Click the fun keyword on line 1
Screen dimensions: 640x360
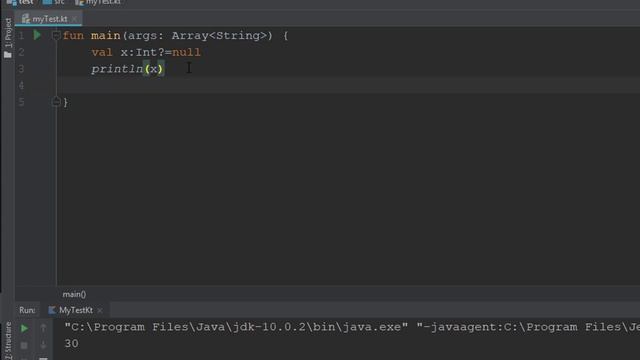point(73,36)
